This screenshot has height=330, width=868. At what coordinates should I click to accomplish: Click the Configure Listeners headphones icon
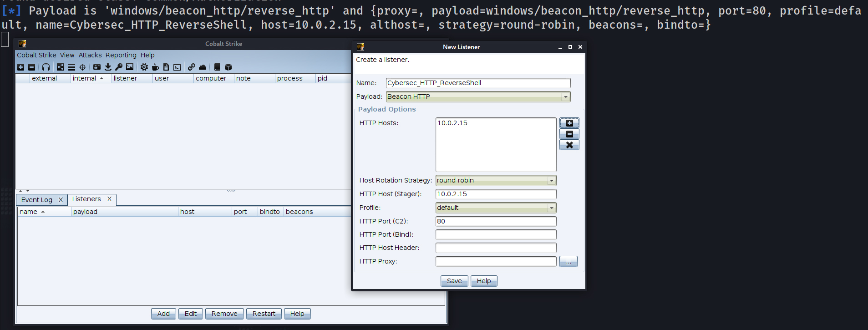(46, 67)
